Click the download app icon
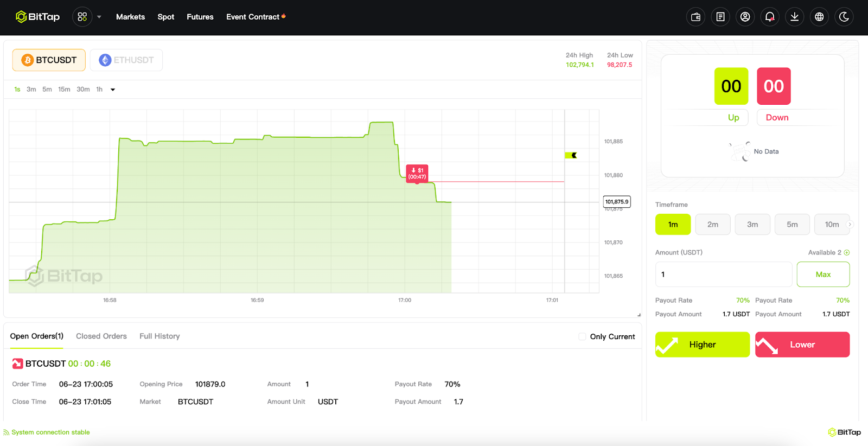The width and height of the screenshot is (868, 446). [795, 17]
